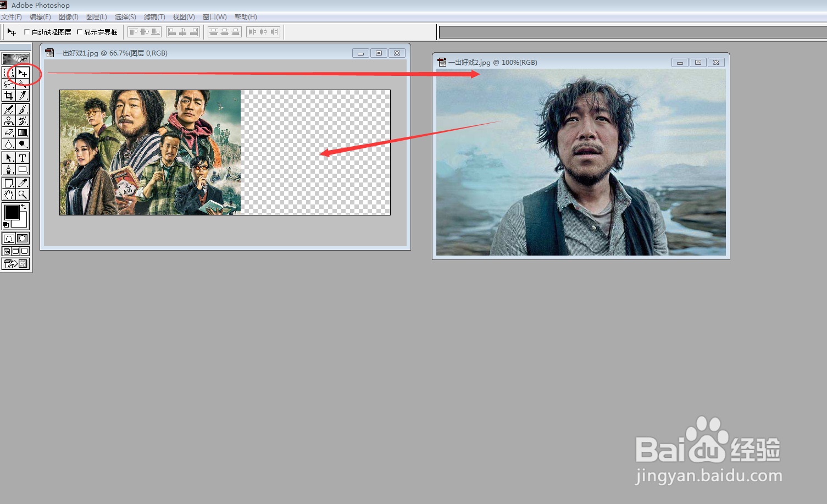
Task: Select the Eyedropper tool
Action: pos(23,182)
